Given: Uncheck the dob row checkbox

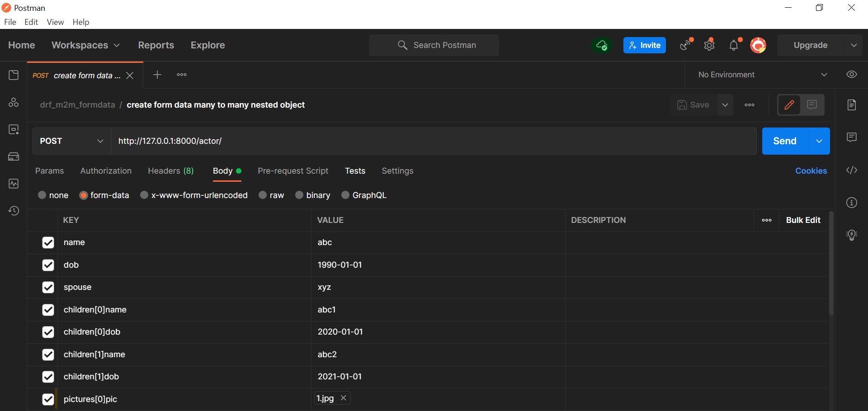Looking at the screenshot, I should (x=48, y=265).
